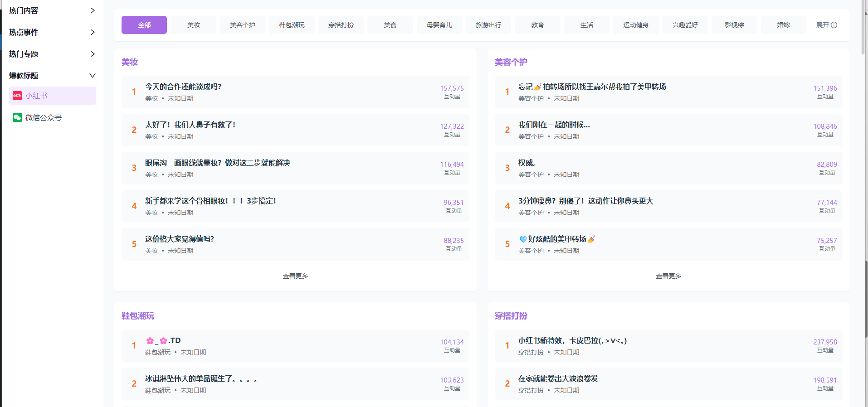Click 查看更多 under the 美容个护 list

(x=668, y=276)
